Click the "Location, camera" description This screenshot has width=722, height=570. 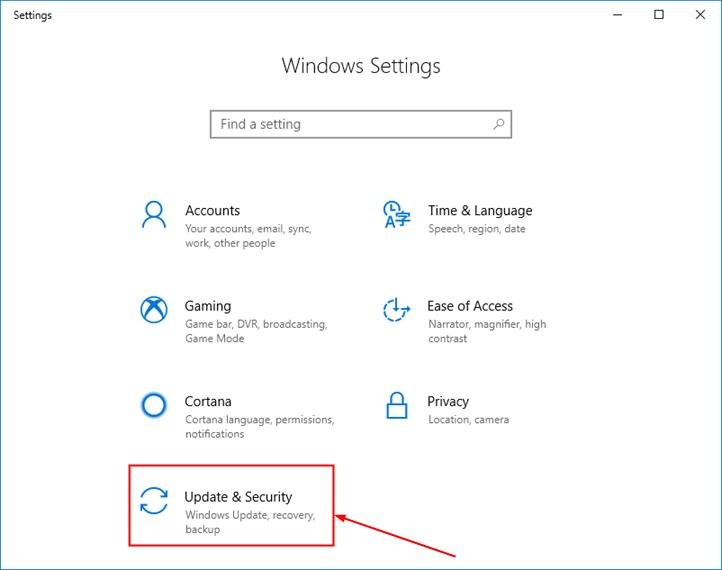pos(468,419)
